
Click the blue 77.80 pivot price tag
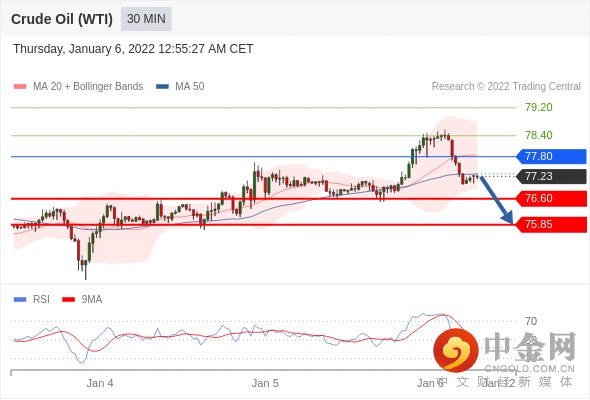(551, 156)
